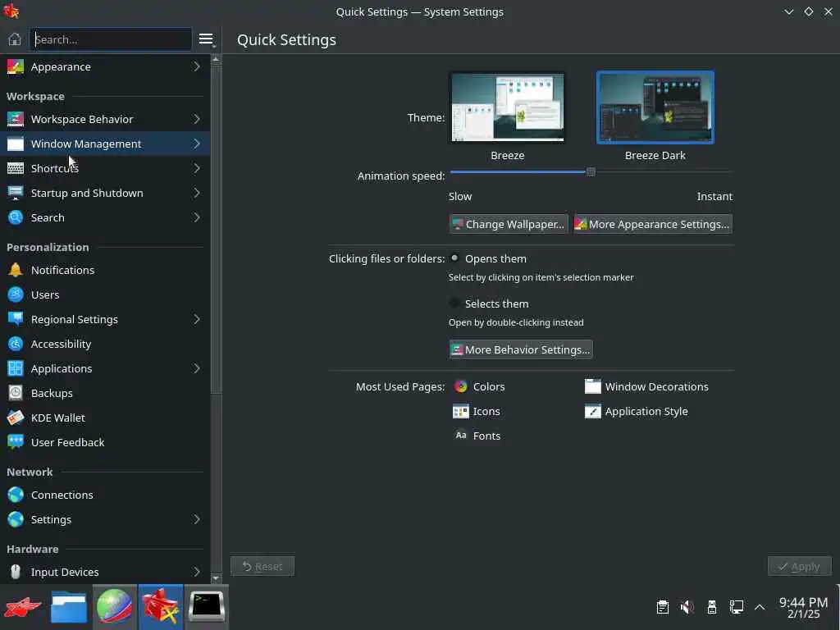
Task: Click the Window Management icon
Action: 16,144
